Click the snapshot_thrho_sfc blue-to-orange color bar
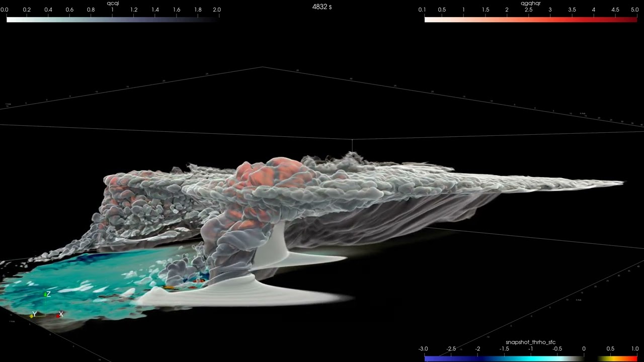Screen dimensions: 644x362 [x=531, y=358]
